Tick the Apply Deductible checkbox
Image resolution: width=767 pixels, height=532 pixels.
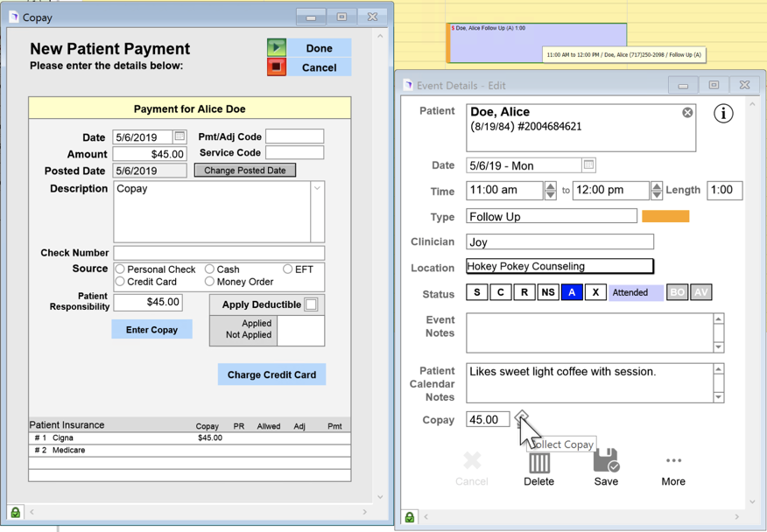tap(311, 304)
